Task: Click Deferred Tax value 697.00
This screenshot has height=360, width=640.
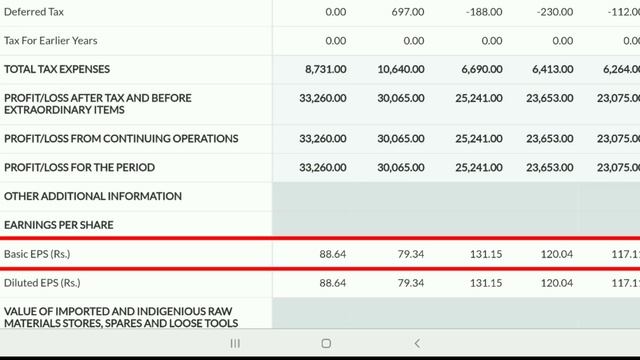Action: click(408, 12)
